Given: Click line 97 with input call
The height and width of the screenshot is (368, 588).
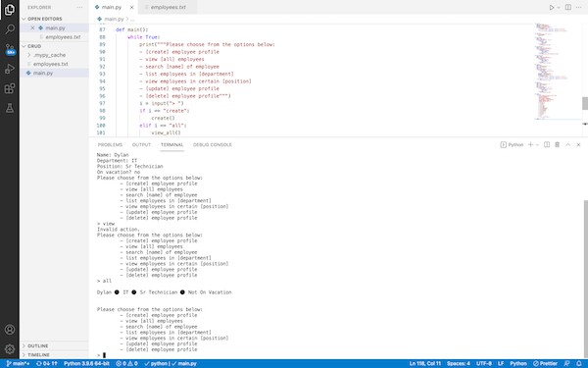Looking at the screenshot, I should pyautogui.click(x=162, y=103).
